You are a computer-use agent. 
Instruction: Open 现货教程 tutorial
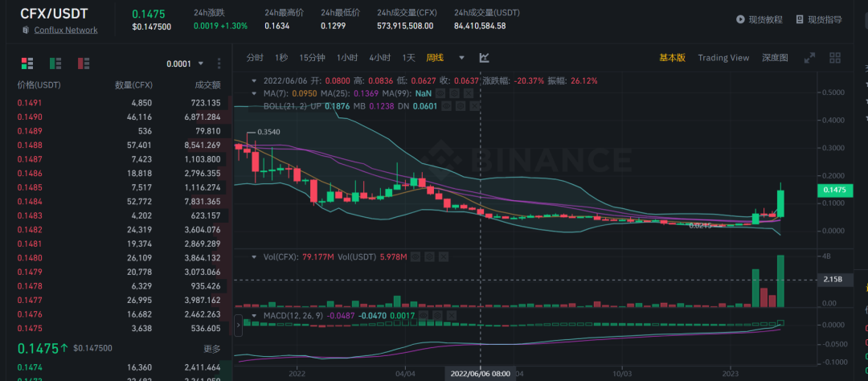click(759, 19)
